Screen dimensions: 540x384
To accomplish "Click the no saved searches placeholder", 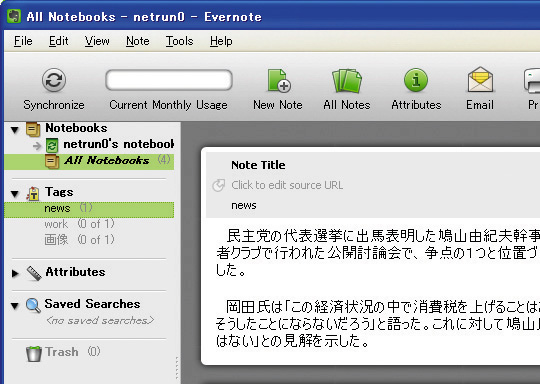I will pos(100,321).
